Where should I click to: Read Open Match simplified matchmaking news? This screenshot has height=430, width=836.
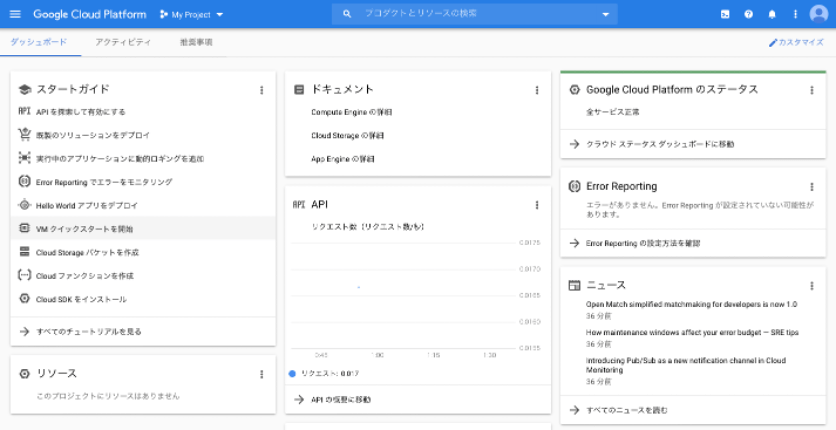tap(692, 304)
